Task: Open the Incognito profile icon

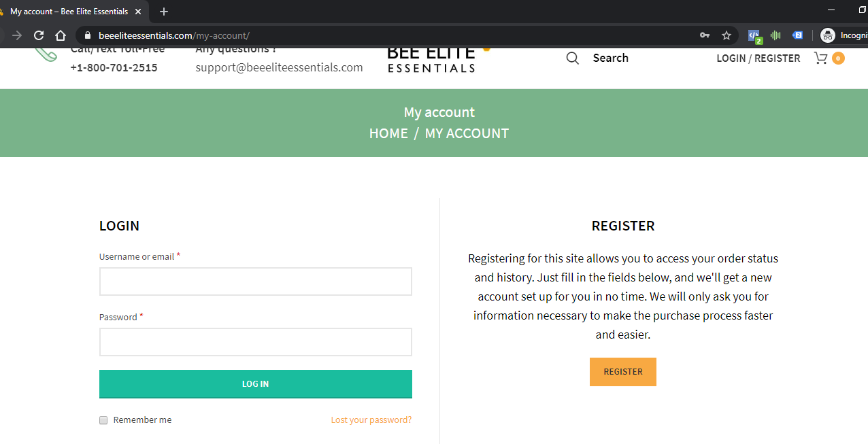Action: coord(827,35)
